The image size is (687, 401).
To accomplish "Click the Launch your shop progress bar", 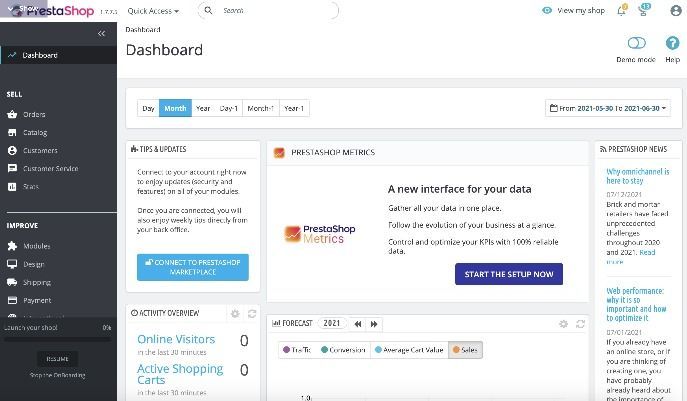I will [57, 339].
